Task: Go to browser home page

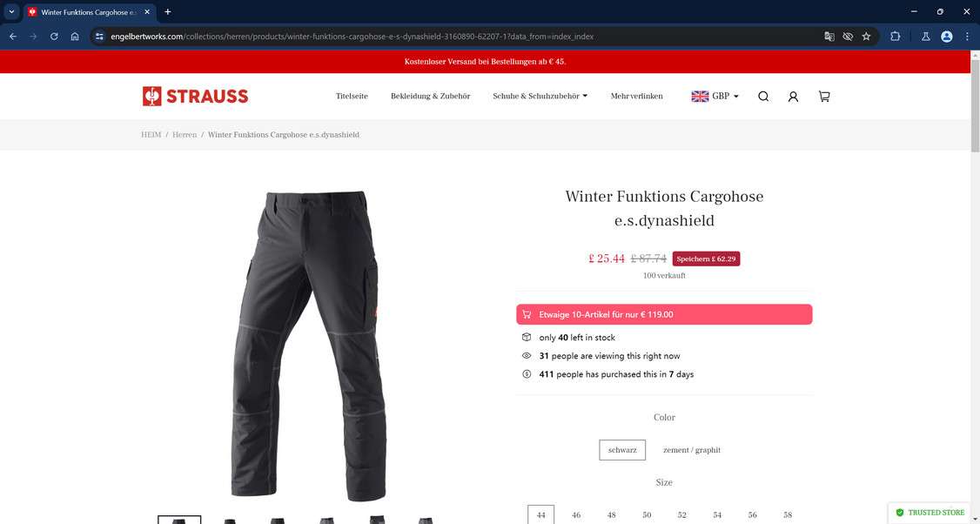Action: point(75,37)
